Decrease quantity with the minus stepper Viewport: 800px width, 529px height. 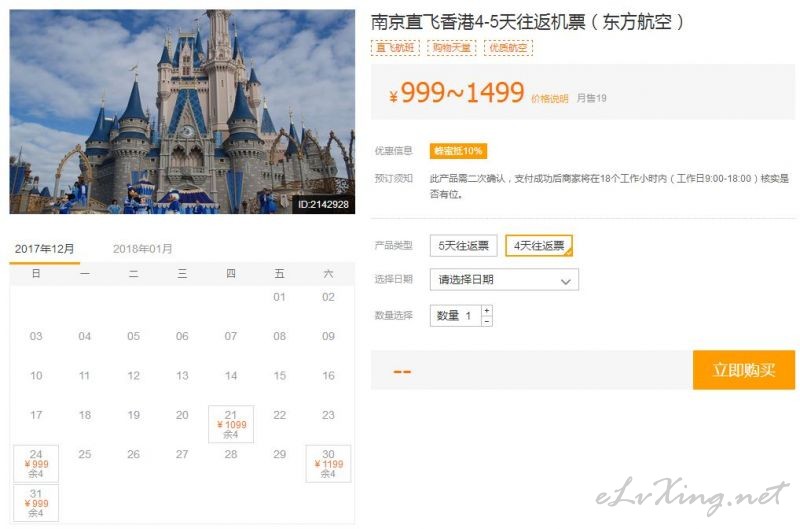(487, 321)
